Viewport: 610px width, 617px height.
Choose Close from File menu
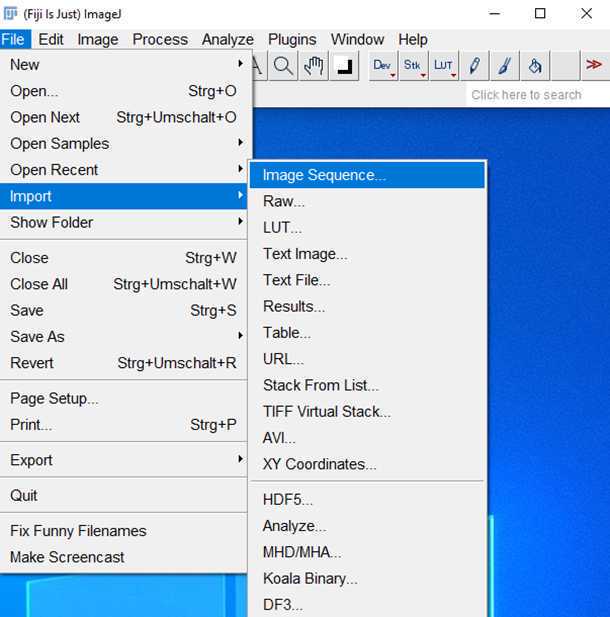tap(124, 258)
